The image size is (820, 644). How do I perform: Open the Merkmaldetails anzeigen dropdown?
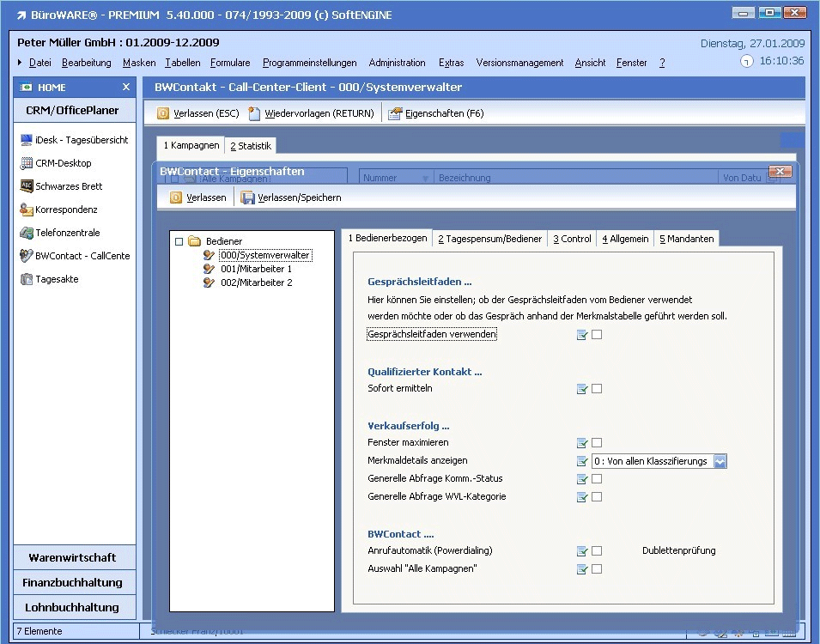pos(720,461)
